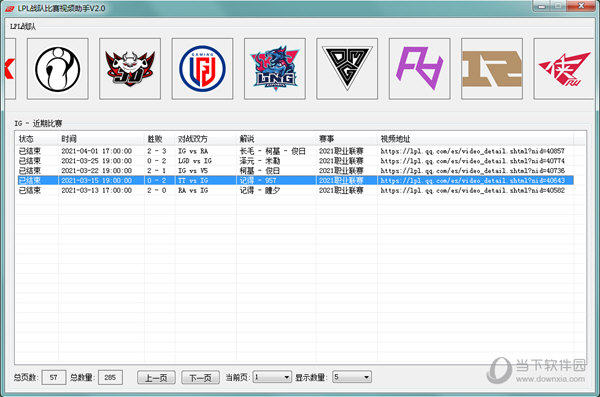Sort by the 时间 column header
This screenshot has width=600, height=397.
[x=101, y=139]
